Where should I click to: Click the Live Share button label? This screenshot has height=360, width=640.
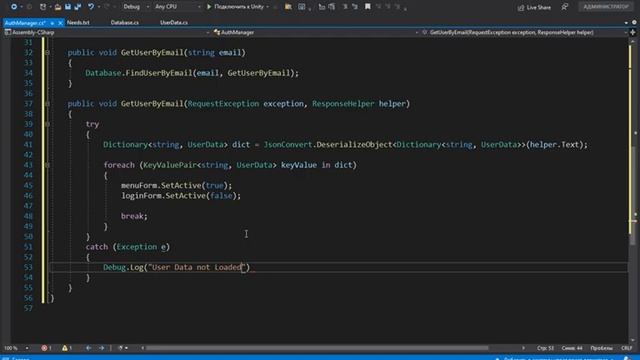point(538,7)
